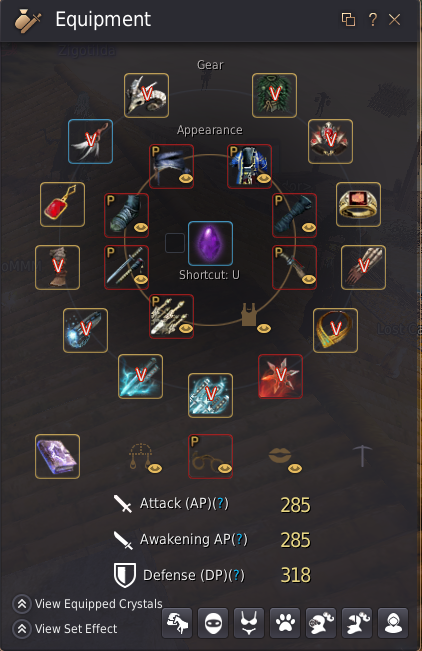
Task: Select the ram skull helmet gear slot
Action: coord(146,95)
